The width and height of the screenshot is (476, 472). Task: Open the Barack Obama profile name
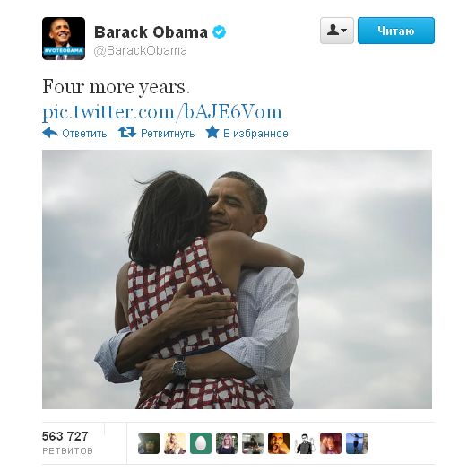coord(151,32)
